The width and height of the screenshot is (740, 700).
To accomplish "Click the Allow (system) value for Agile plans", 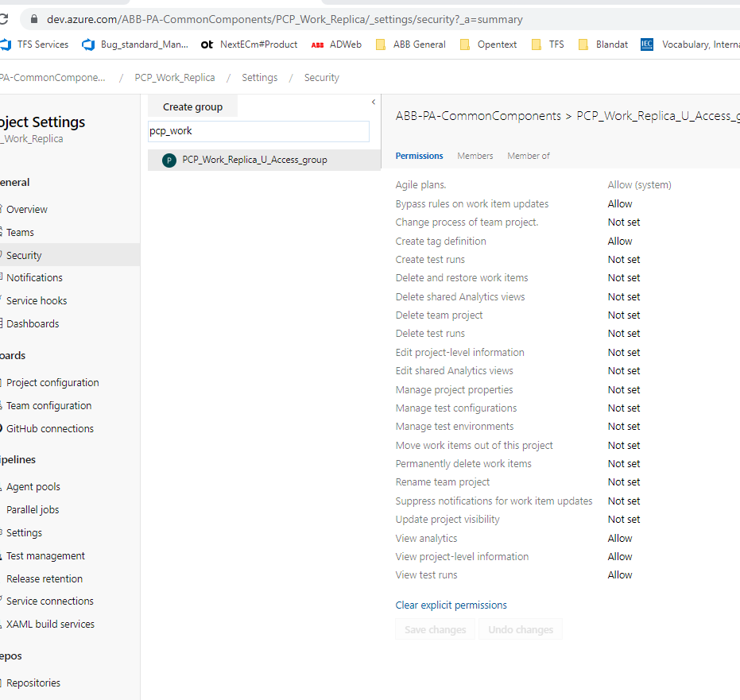I will click(x=640, y=185).
